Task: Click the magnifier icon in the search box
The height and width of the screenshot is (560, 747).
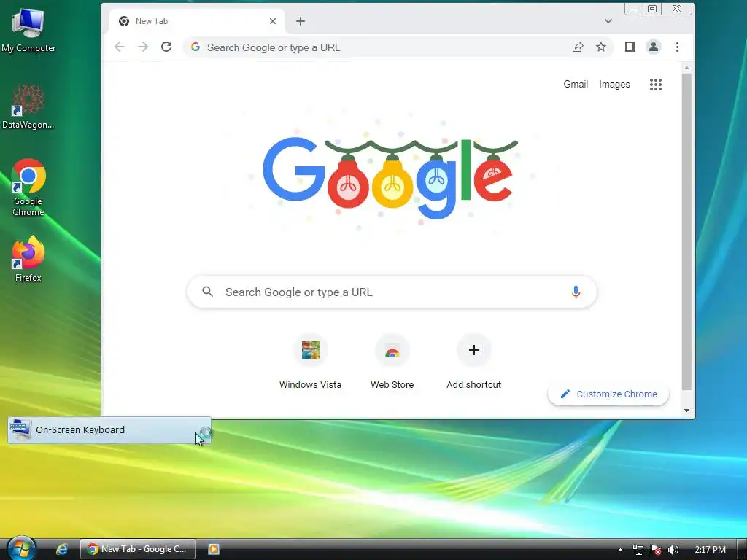Action: pos(208,292)
